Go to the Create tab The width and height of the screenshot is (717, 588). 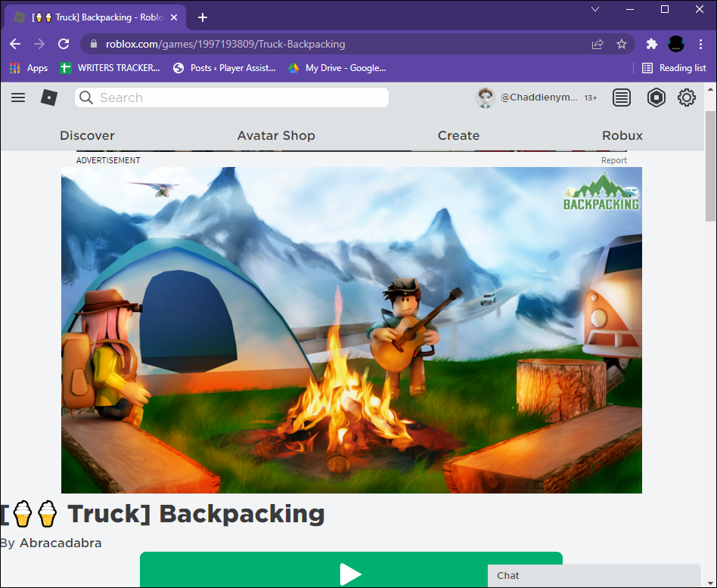pyautogui.click(x=458, y=136)
